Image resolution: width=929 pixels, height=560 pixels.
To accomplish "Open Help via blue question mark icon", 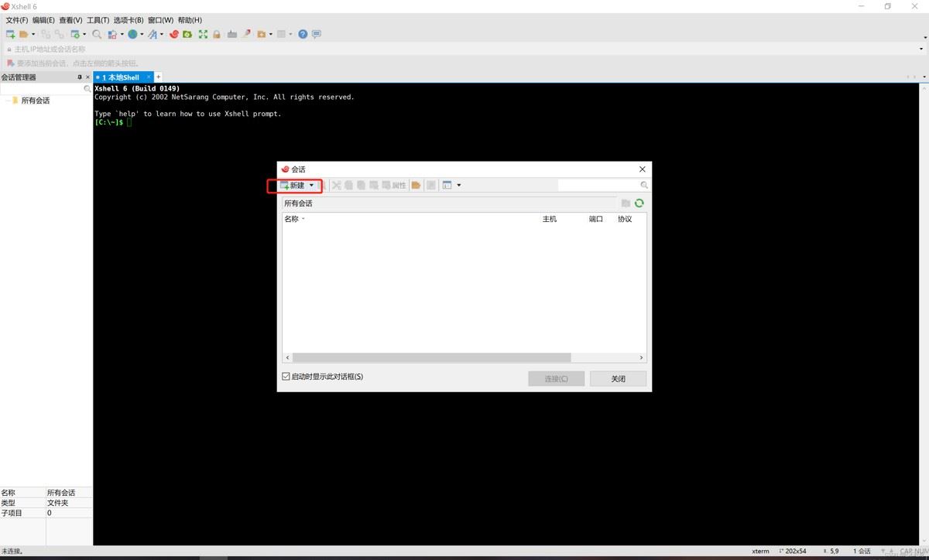I will click(x=303, y=34).
